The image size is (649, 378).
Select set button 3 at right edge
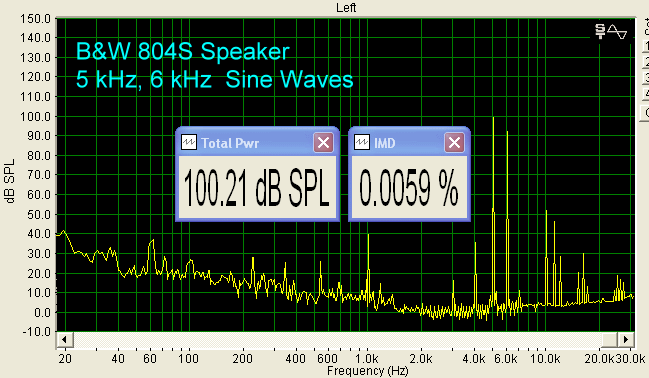point(646,78)
